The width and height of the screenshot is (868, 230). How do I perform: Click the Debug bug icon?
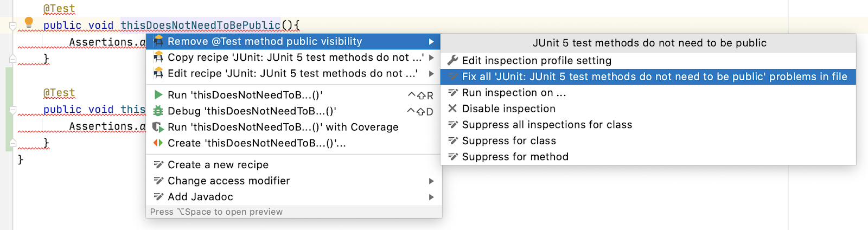158,111
